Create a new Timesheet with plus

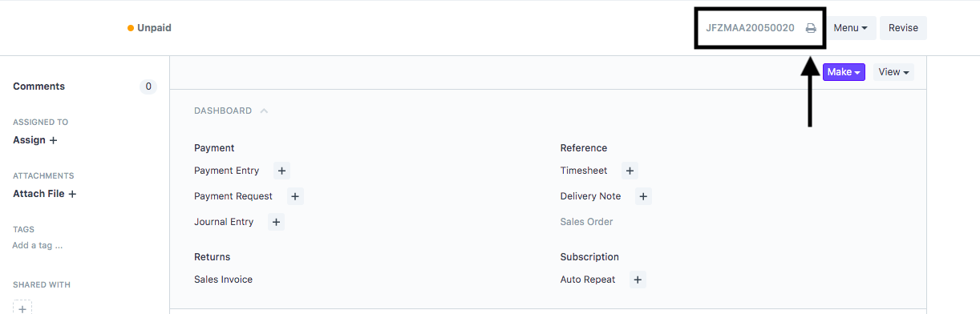coord(630,171)
